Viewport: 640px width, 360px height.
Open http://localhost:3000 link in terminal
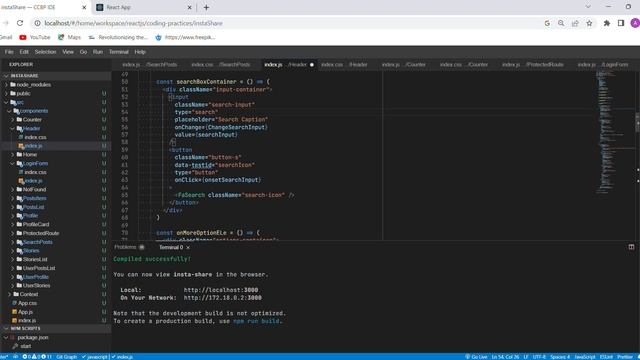[221, 290]
